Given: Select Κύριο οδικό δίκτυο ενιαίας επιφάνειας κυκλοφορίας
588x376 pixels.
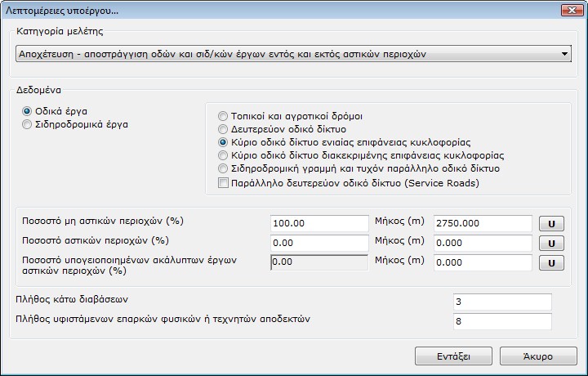Looking at the screenshot, I should pos(224,141).
